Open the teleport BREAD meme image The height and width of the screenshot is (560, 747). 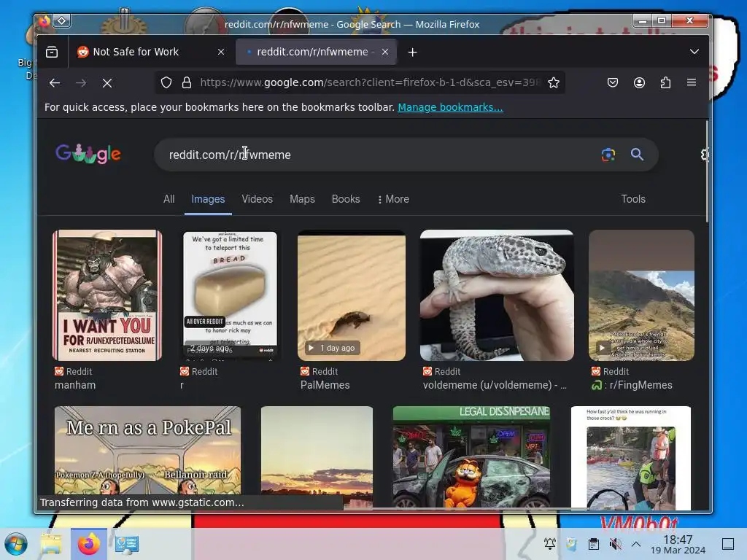coord(230,295)
